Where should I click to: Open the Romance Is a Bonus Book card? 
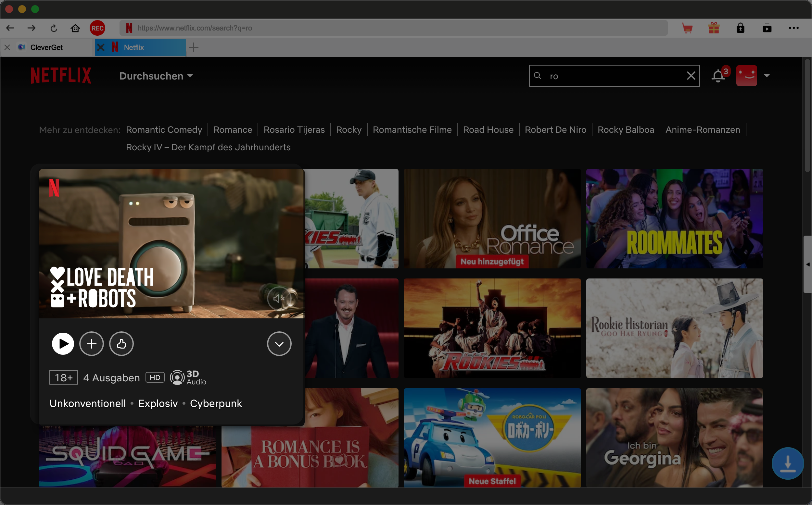pos(310,457)
